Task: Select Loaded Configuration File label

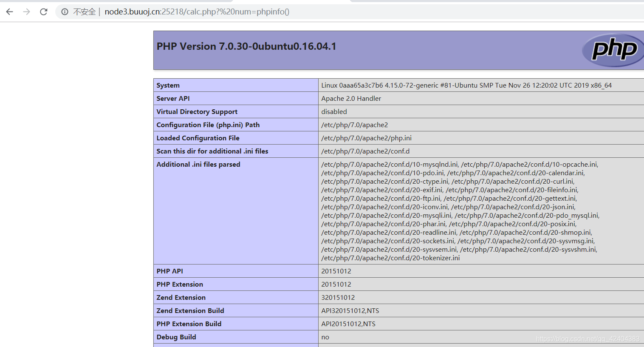Action: [198, 138]
